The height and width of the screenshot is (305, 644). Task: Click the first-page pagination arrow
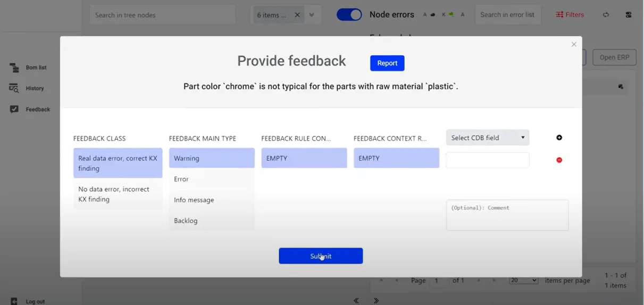point(381,280)
